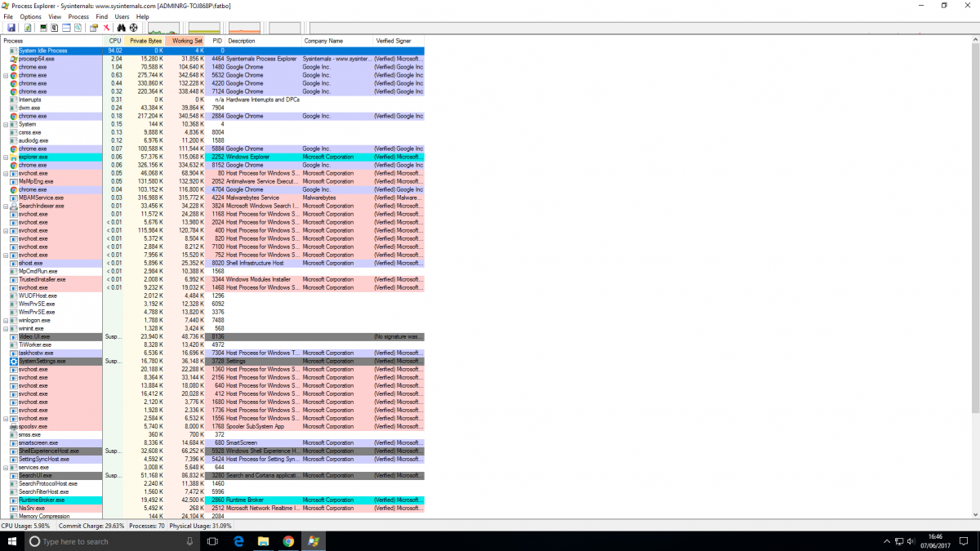
Task: Click the Process Explorer taskbar icon
Action: pos(313,541)
